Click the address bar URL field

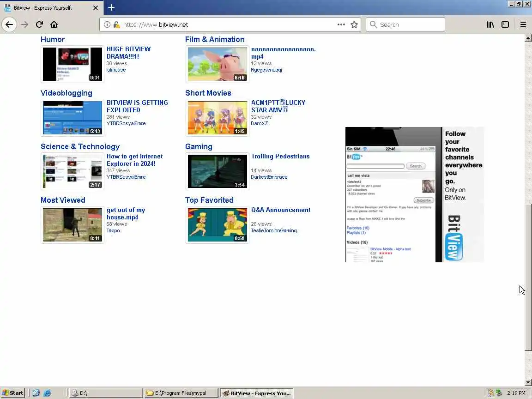pyautogui.click(x=230, y=24)
